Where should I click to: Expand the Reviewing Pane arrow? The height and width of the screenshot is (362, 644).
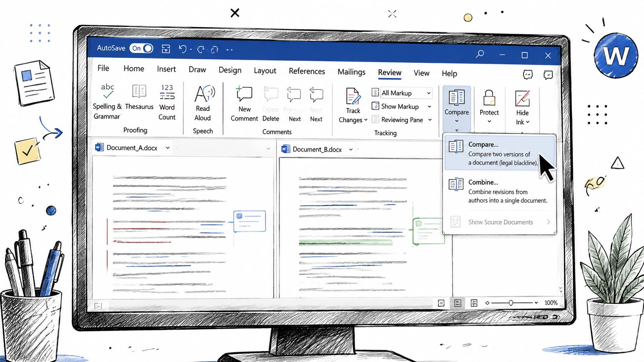430,120
